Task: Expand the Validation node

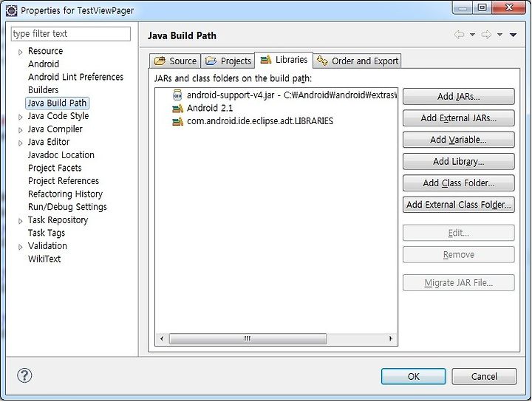Action: pyautogui.click(x=21, y=247)
